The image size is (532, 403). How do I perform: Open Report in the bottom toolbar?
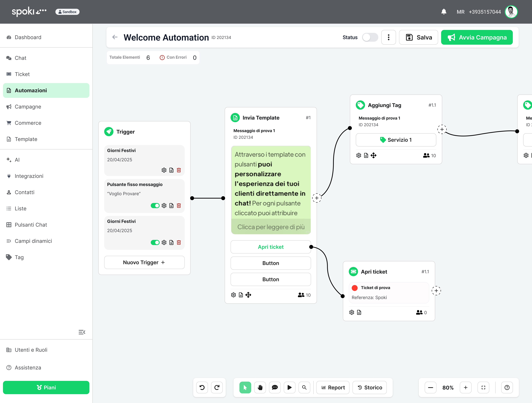[x=333, y=387]
